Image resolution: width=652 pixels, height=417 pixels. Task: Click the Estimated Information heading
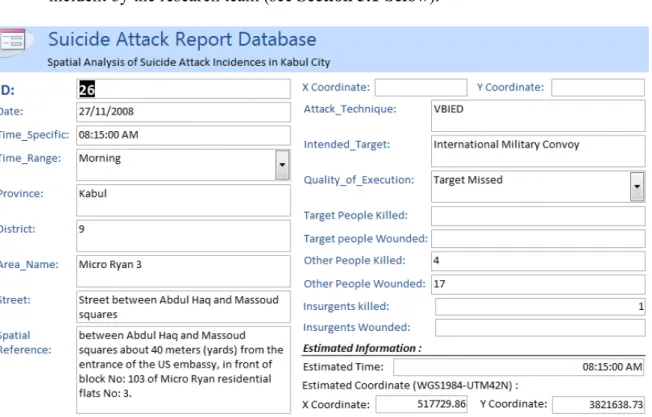pos(362,348)
